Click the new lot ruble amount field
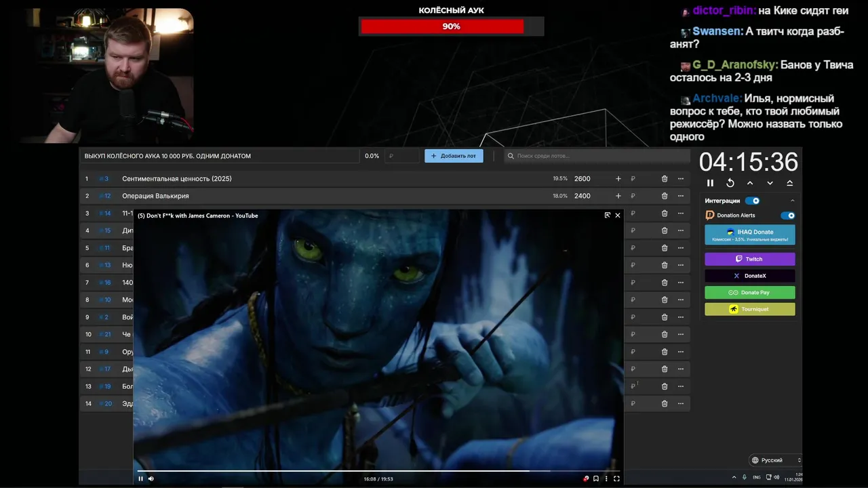The height and width of the screenshot is (488, 868). click(402, 156)
